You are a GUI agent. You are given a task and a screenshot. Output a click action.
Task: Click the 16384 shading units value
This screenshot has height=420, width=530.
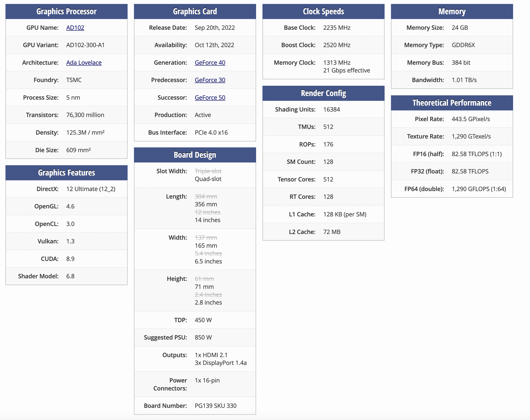(331, 110)
